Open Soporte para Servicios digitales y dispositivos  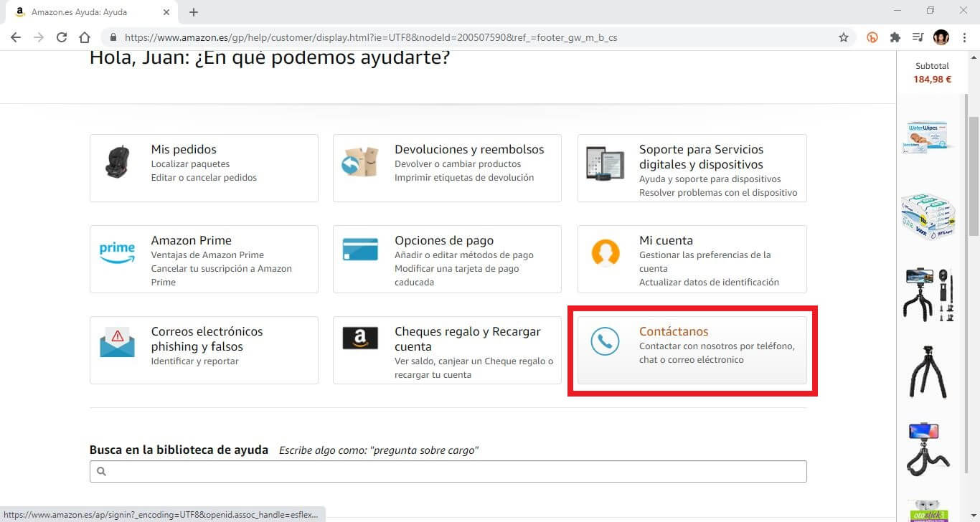[692, 168]
